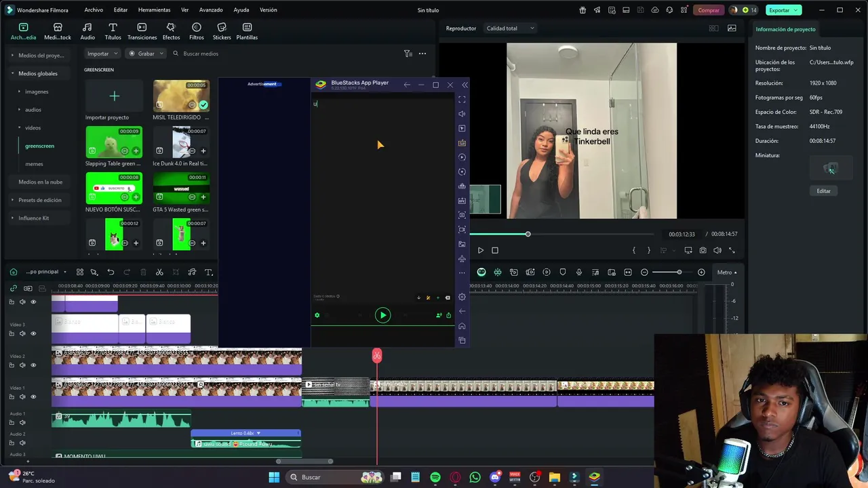Select the GTA 5 Wasted green screen thumbnail
868x488 pixels.
pyautogui.click(x=181, y=188)
